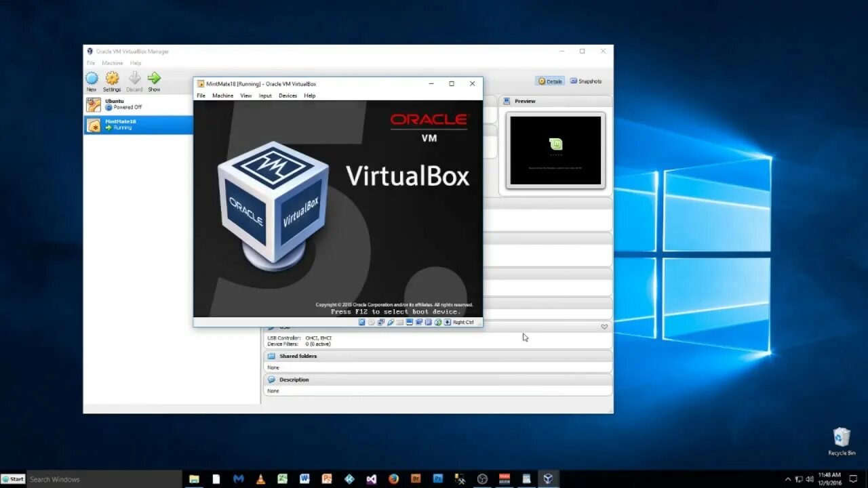The height and width of the screenshot is (488, 868).
Task: Select the MintMate18 virtual machine
Action: 138,125
